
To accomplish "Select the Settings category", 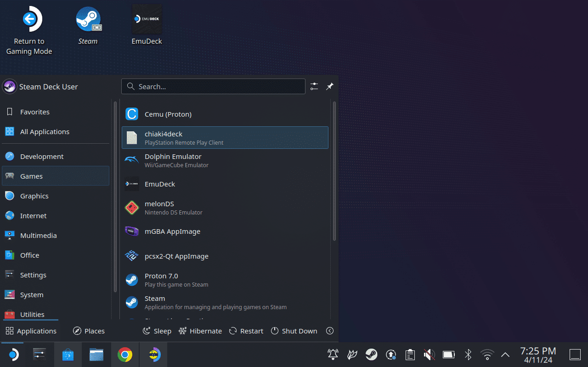I will [x=56, y=275].
